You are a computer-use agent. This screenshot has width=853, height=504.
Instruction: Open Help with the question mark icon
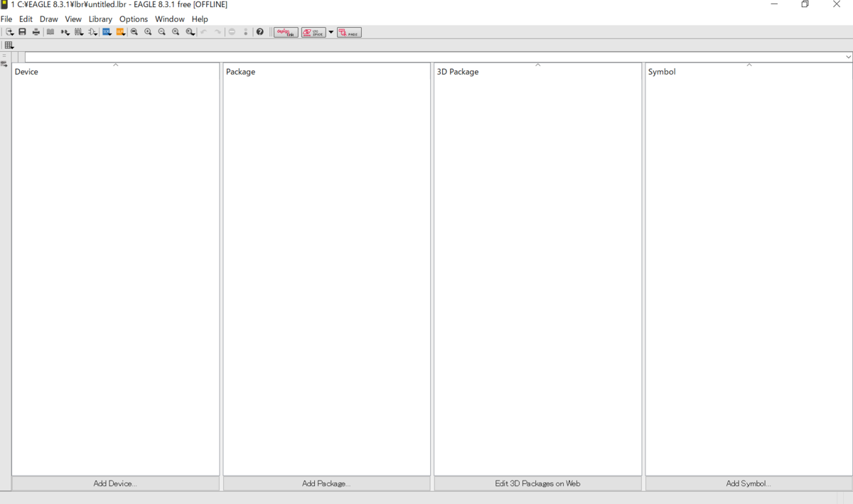pyautogui.click(x=260, y=32)
